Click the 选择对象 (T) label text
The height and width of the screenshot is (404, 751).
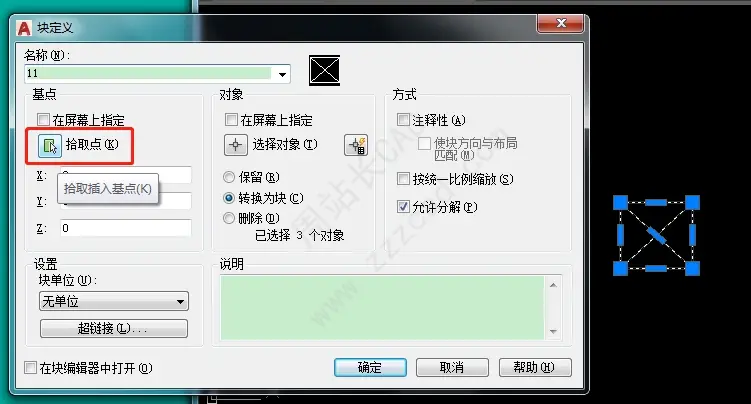click(284, 144)
